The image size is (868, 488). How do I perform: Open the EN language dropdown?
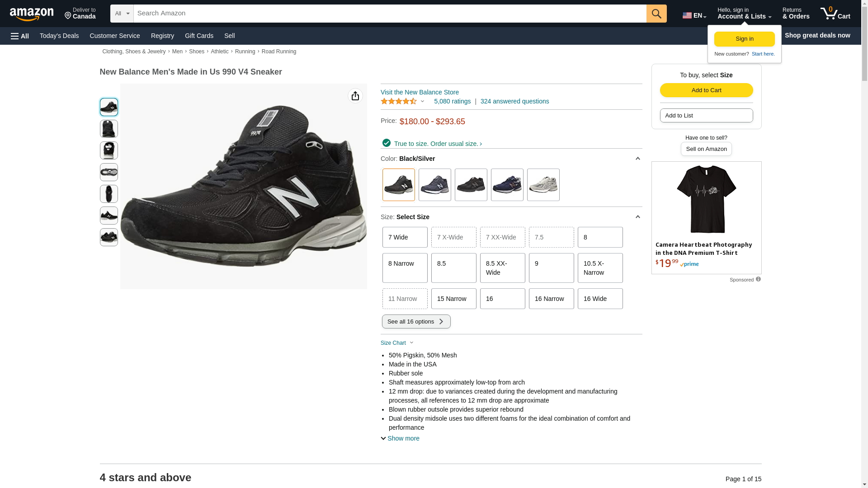pos(694,15)
